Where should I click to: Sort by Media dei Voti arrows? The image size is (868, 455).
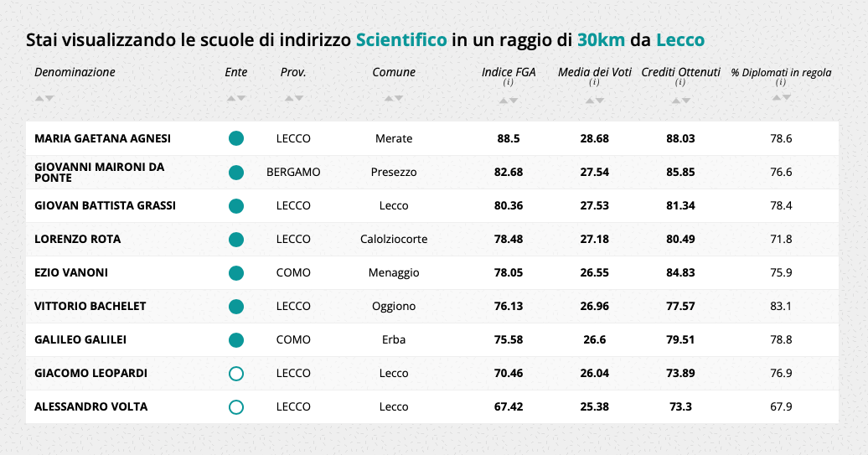point(594,101)
